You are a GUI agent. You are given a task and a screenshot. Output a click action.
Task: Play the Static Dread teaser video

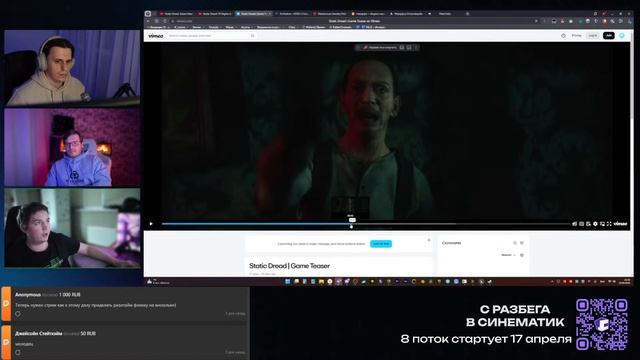151,224
